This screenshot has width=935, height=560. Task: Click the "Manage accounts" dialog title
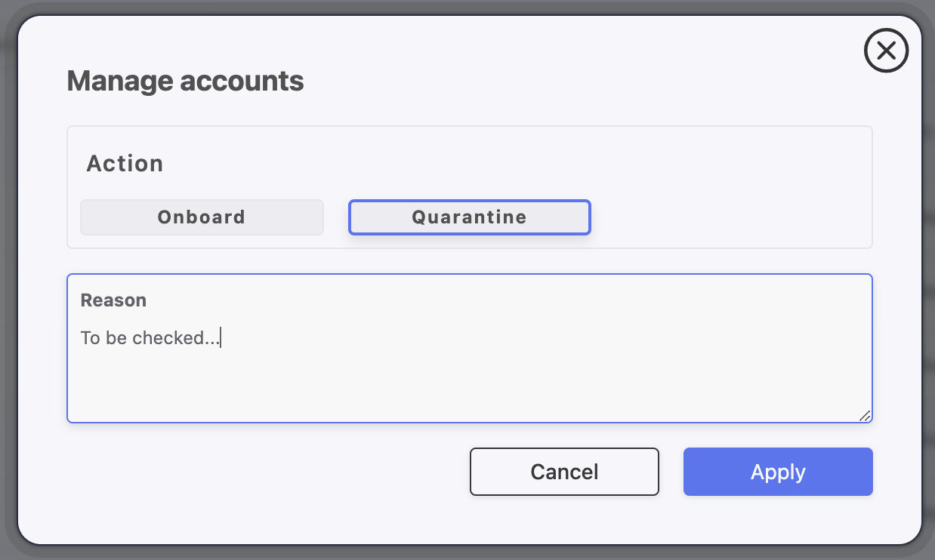(x=185, y=81)
